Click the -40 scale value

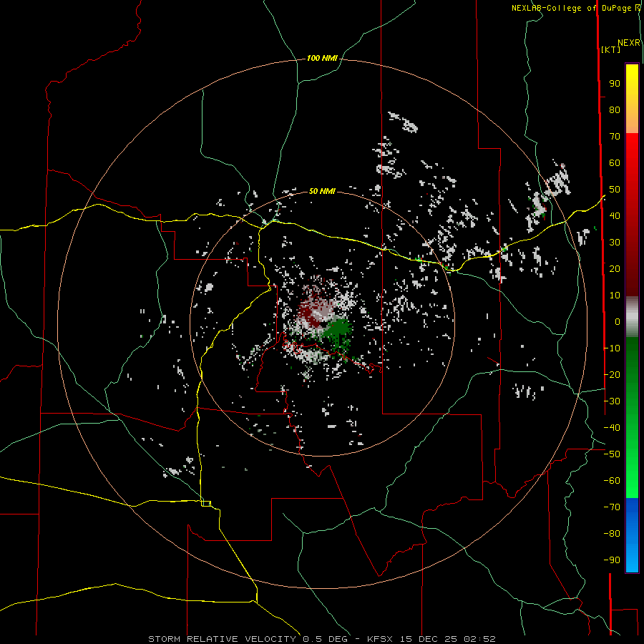pyautogui.click(x=612, y=428)
